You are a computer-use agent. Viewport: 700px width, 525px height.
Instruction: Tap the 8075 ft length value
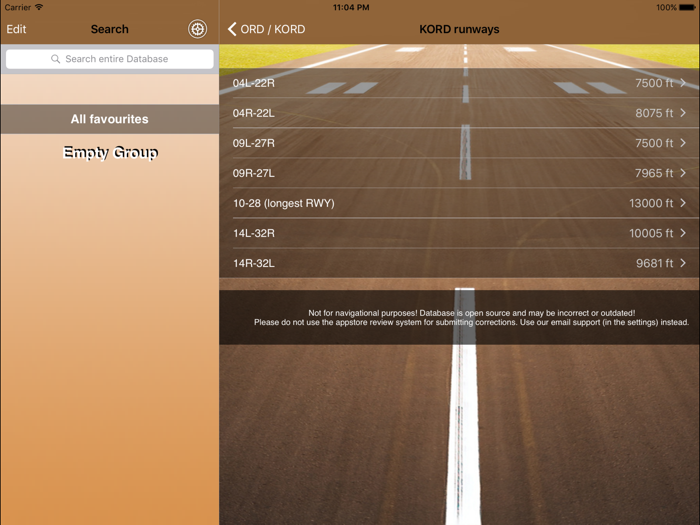[654, 113]
